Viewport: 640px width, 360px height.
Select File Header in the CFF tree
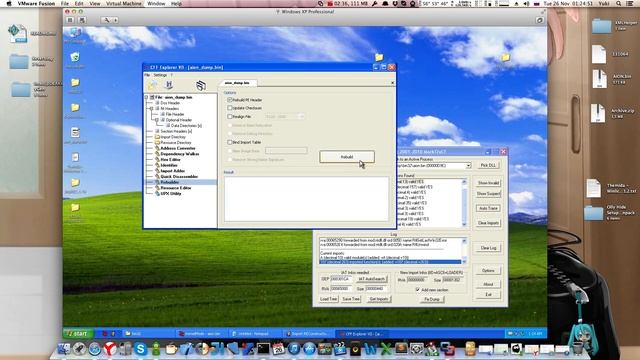point(175,114)
